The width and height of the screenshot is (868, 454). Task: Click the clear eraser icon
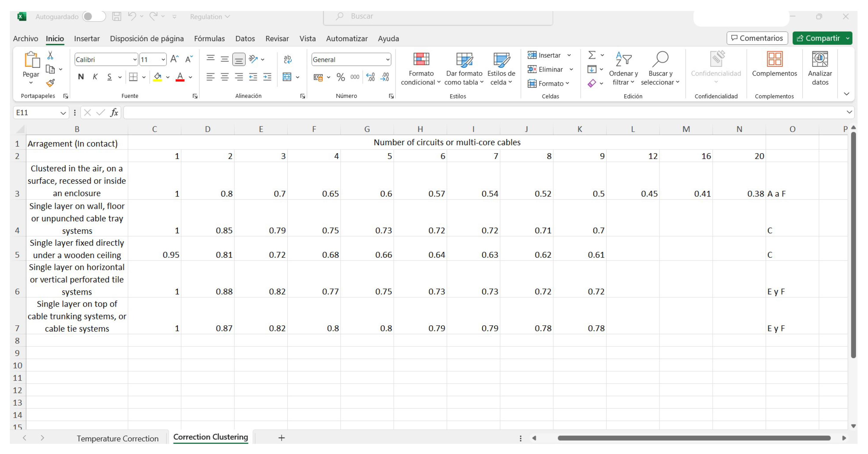[x=592, y=83]
